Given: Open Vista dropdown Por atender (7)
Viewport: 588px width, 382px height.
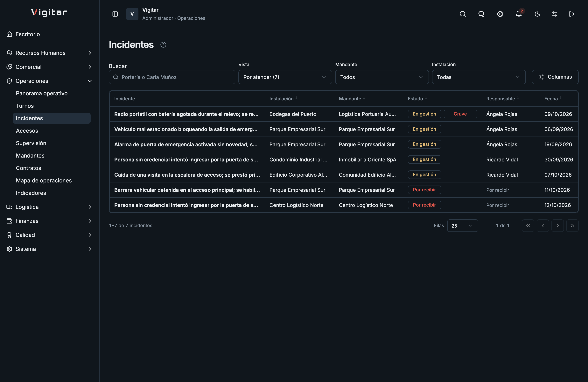Looking at the screenshot, I should tap(285, 77).
